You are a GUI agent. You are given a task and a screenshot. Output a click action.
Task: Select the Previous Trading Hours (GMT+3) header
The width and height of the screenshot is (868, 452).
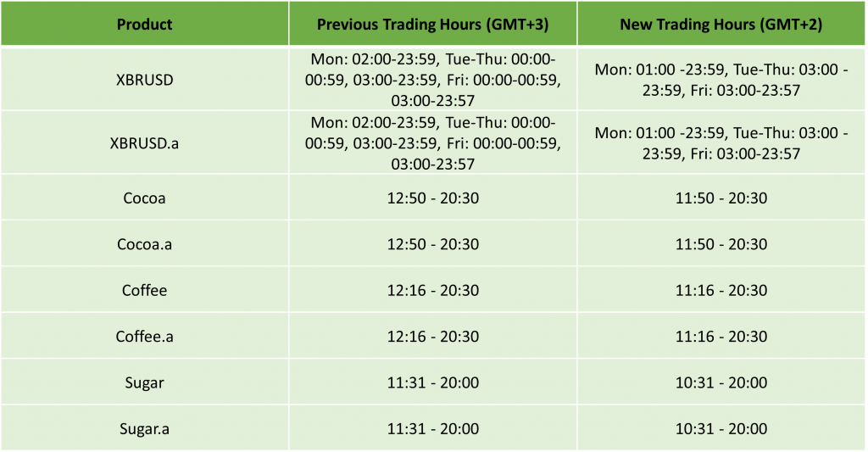pos(432,24)
